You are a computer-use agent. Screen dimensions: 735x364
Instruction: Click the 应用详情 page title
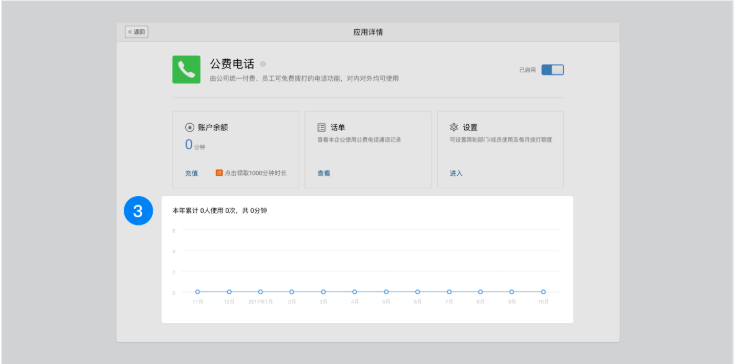pyautogui.click(x=368, y=32)
